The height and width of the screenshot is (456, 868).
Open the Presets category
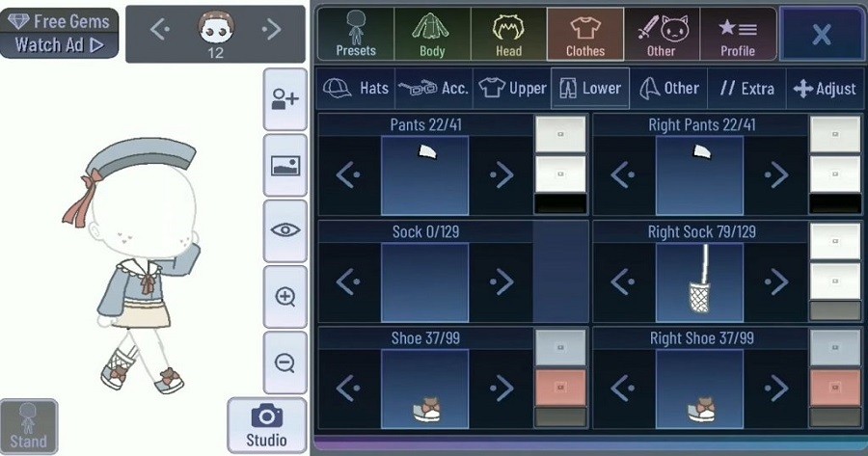coord(355,35)
